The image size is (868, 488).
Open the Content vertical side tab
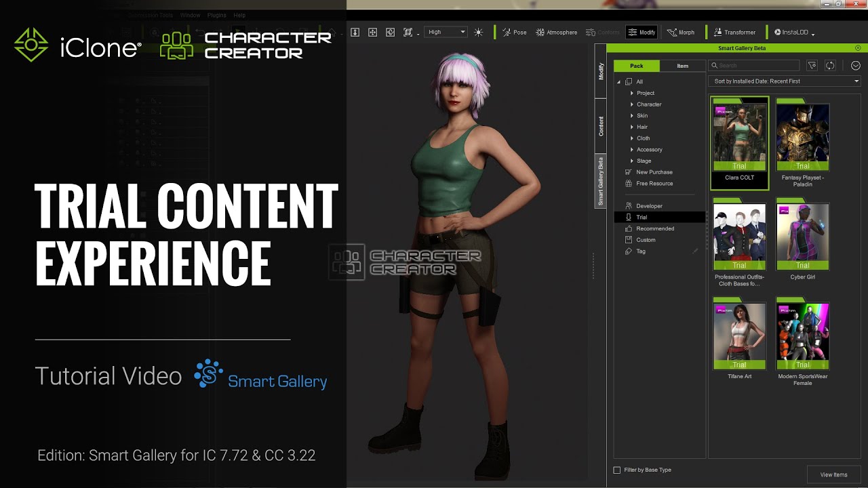pyautogui.click(x=601, y=126)
